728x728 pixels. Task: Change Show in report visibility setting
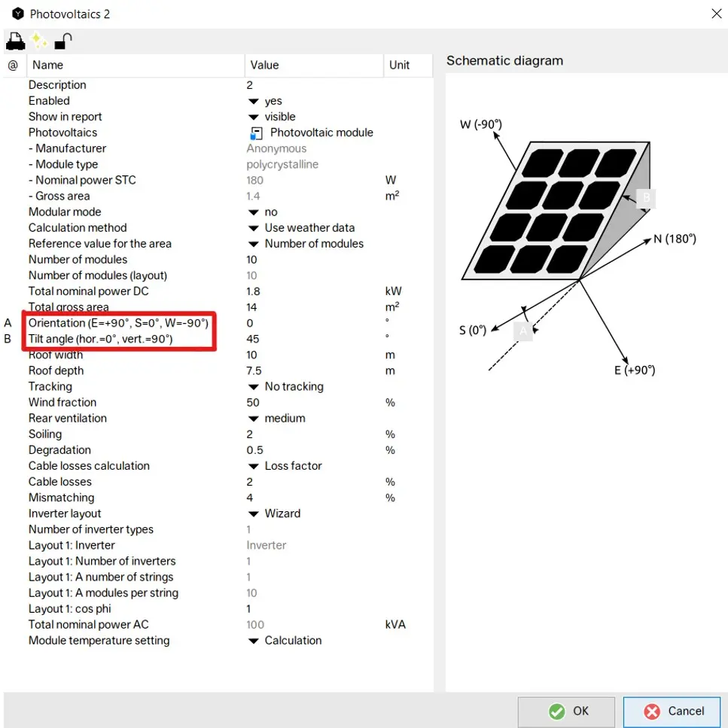(x=253, y=117)
